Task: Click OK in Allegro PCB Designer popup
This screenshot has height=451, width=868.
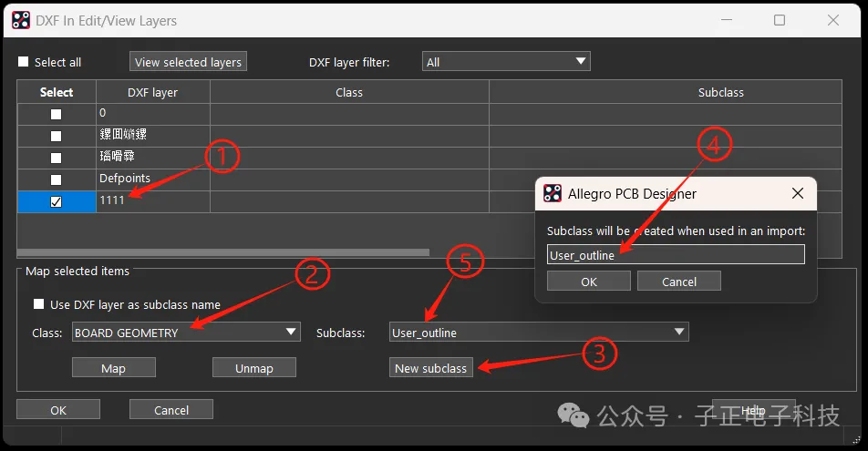Action: pos(588,282)
